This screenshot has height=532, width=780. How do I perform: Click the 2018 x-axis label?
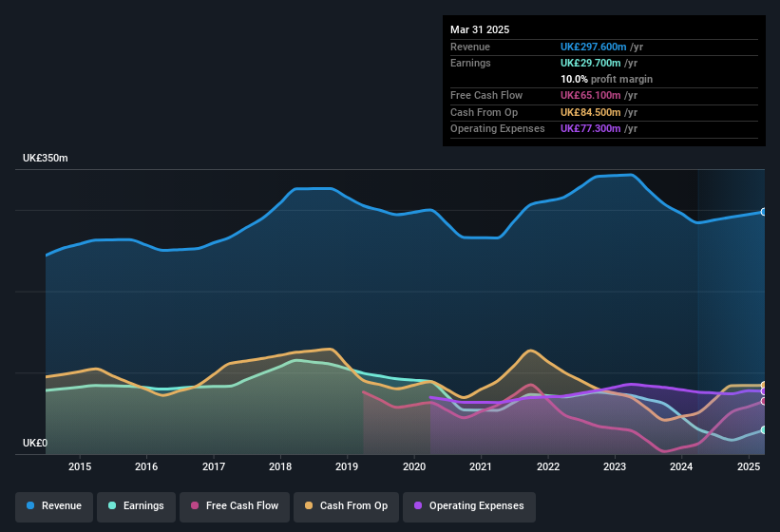[280, 466]
